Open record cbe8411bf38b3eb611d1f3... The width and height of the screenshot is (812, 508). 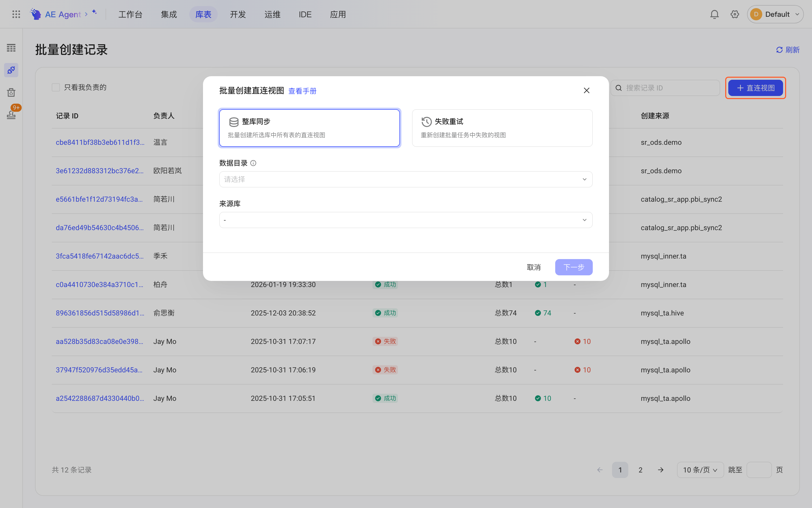tap(100, 142)
